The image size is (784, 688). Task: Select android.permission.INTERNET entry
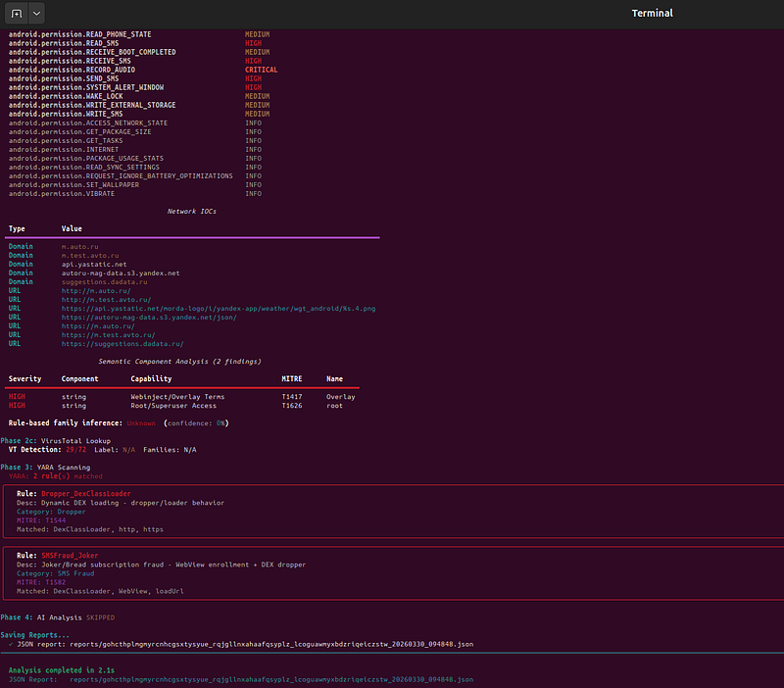tap(64, 150)
